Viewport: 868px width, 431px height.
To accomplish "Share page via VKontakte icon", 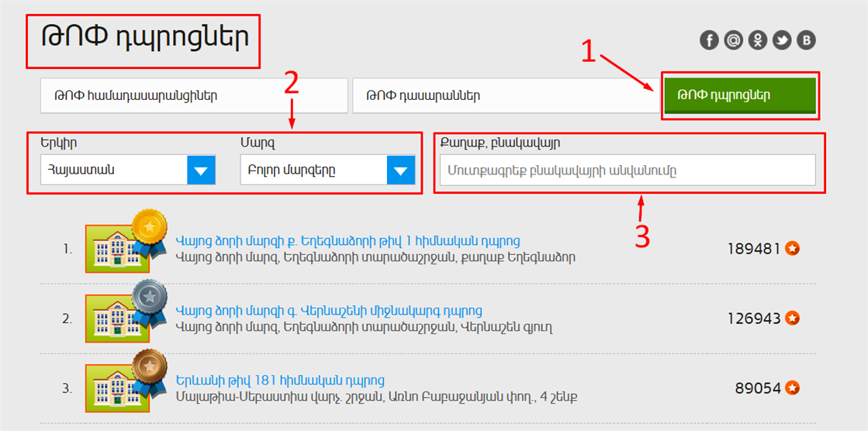I will click(x=806, y=40).
